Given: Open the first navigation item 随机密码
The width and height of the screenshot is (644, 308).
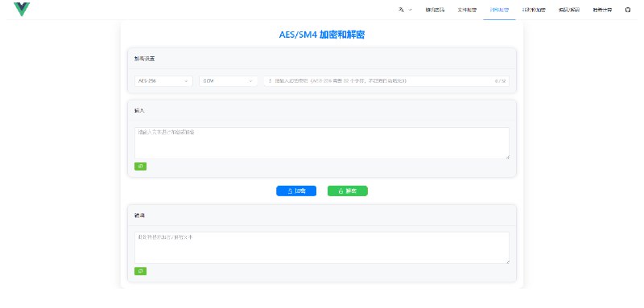Looking at the screenshot, I should coord(435,10).
